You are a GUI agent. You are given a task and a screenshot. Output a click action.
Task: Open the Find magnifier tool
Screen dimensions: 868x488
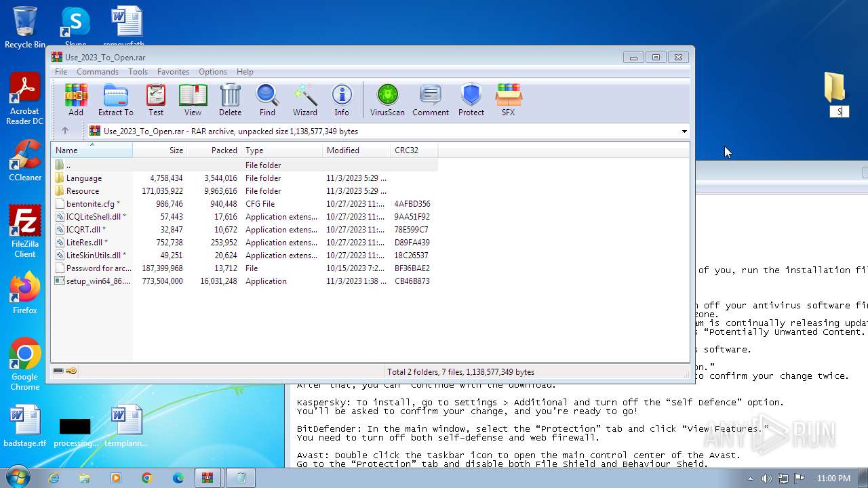coord(267,100)
